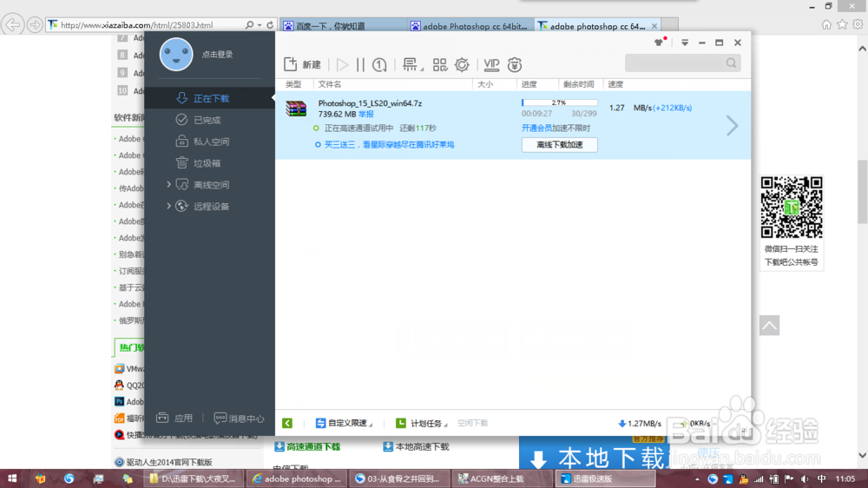Viewport: 868px width, 488px height.
Task: Click the browser home icon
Action: tap(826, 24)
